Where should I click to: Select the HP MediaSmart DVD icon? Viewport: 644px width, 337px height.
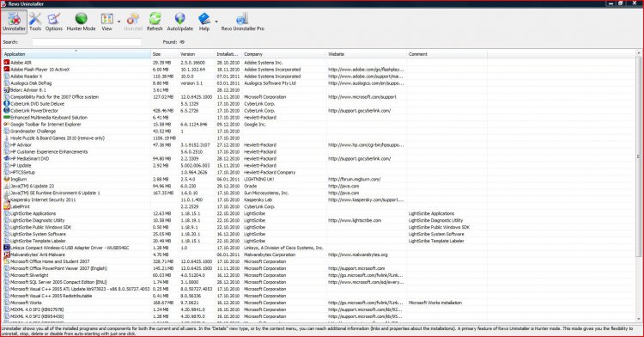[7, 159]
